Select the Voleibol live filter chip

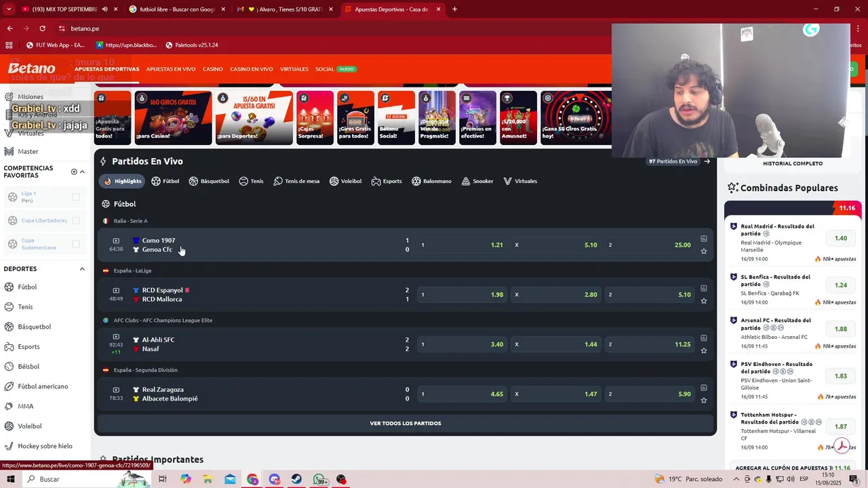point(345,181)
